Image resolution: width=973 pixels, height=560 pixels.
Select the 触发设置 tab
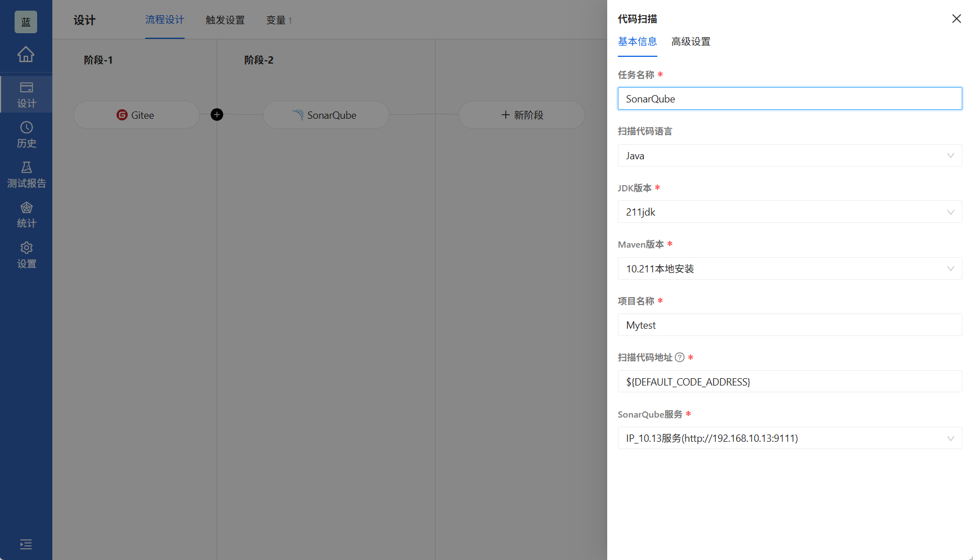[225, 20]
